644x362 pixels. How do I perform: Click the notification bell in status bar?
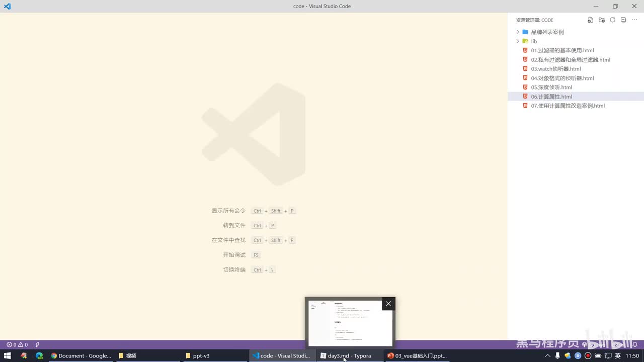coord(635,345)
